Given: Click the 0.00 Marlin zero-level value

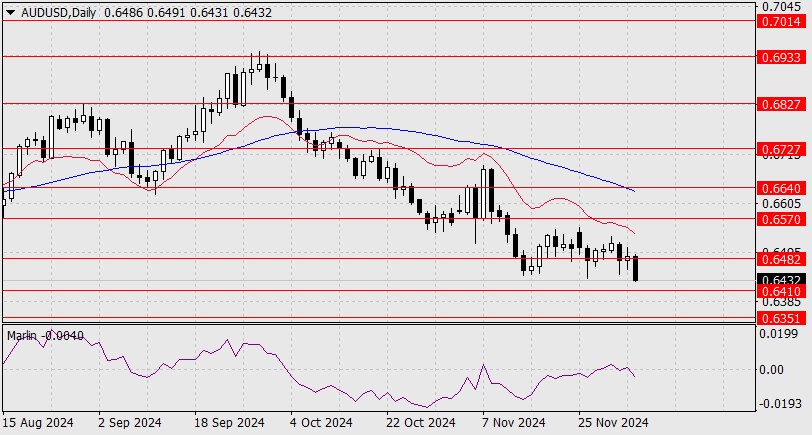Looking at the screenshot, I should (x=772, y=369).
